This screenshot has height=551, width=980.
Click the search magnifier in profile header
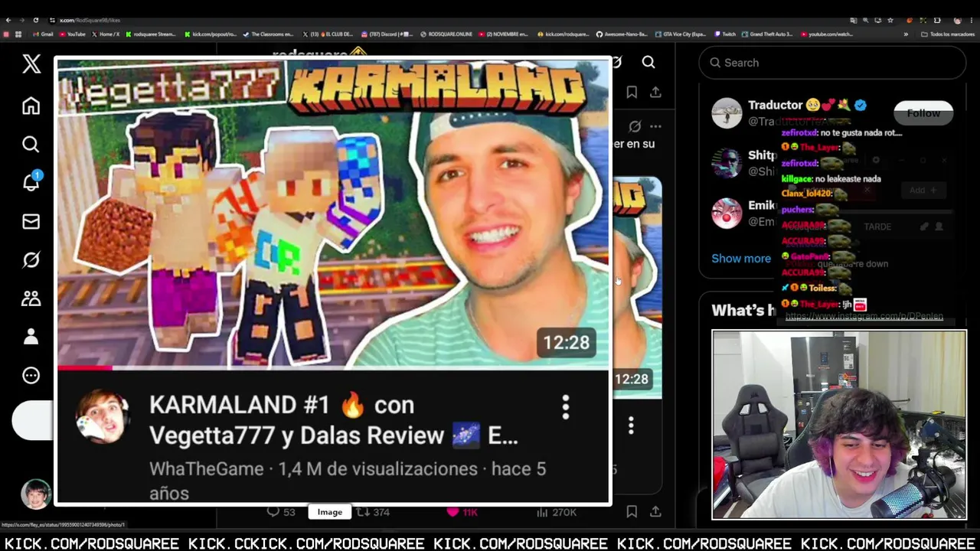tap(648, 62)
